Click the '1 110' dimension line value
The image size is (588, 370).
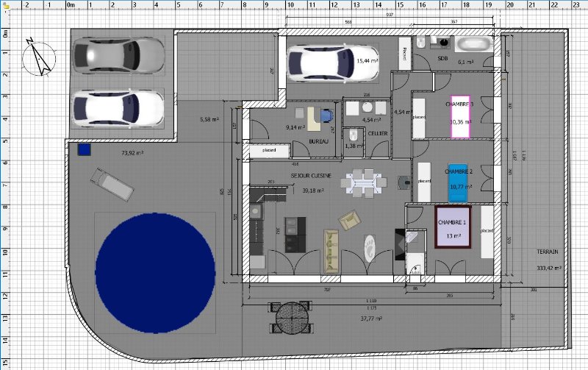pos(371,301)
